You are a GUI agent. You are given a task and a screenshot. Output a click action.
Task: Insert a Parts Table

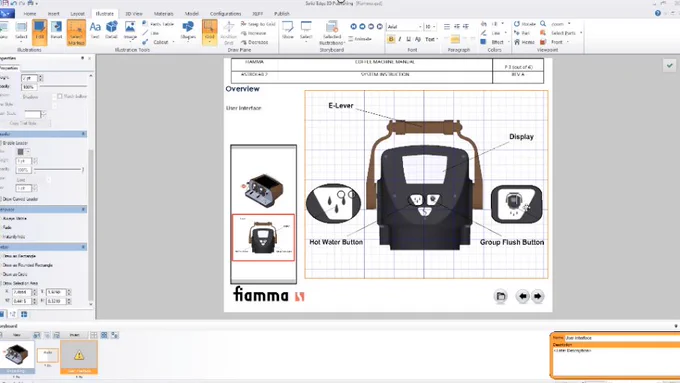pyautogui.click(x=158, y=24)
